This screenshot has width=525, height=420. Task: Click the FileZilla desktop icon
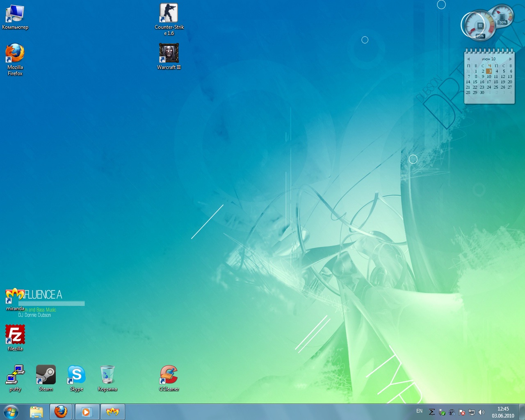[x=15, y=335]
